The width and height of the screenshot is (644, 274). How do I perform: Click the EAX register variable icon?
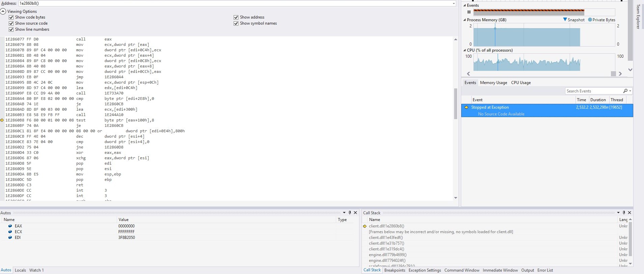point(10,226)
